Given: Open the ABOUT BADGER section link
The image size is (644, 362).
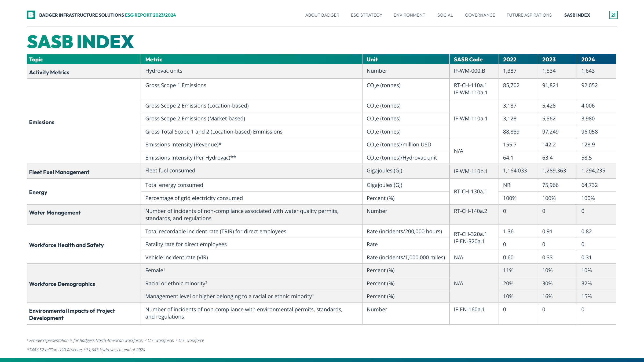Looking at the screenshot, I should pyautogui.click(x=322, y=15).
